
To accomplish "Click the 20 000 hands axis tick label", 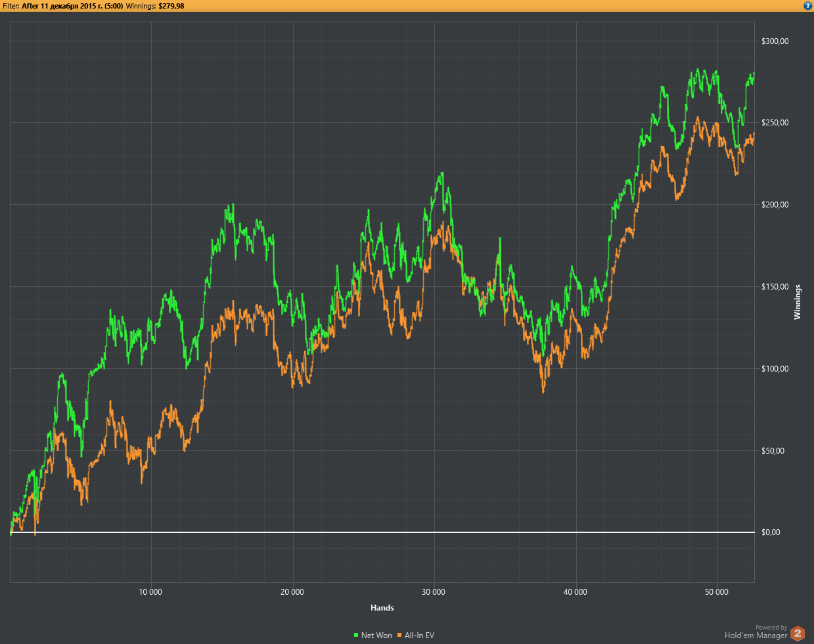I will pos(292,592).
